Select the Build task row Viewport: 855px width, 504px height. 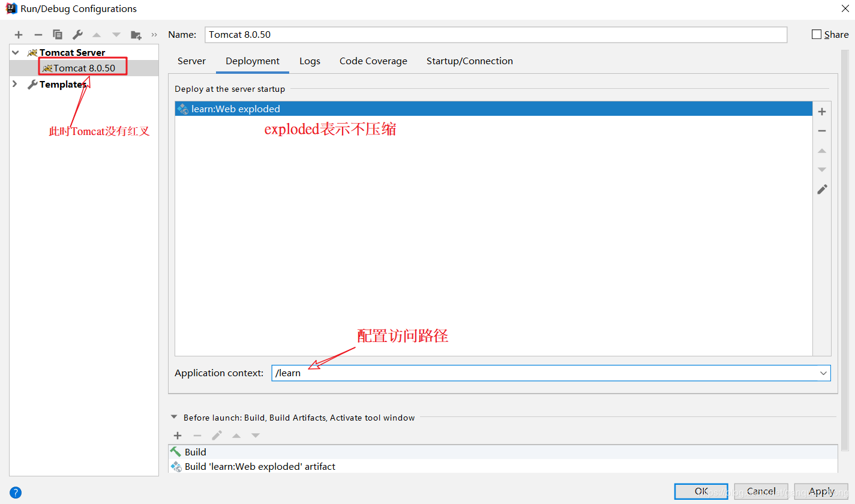coord(503,452)
